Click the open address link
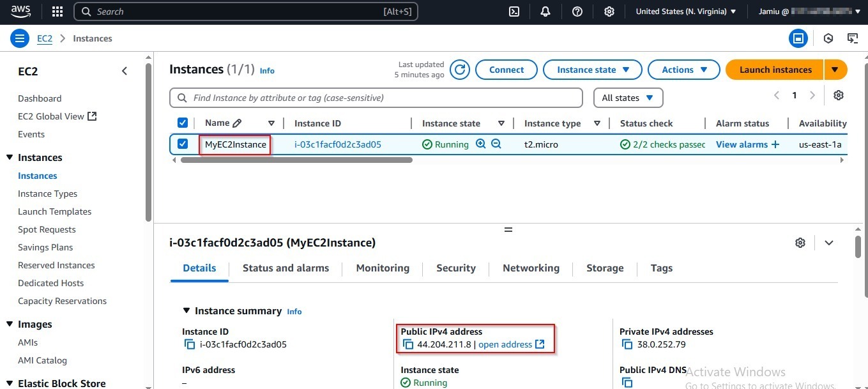868x389 pixels. (x=512, y=344)
